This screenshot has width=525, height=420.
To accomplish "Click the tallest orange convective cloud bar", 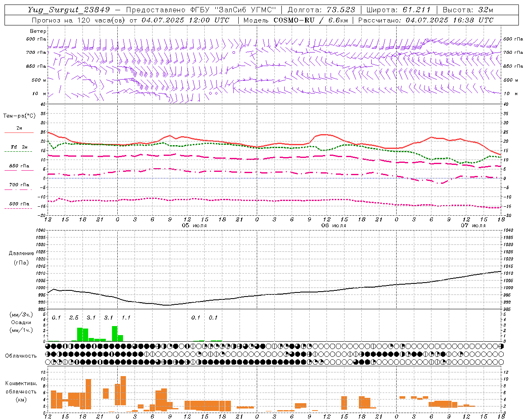I will pos(123,390).
